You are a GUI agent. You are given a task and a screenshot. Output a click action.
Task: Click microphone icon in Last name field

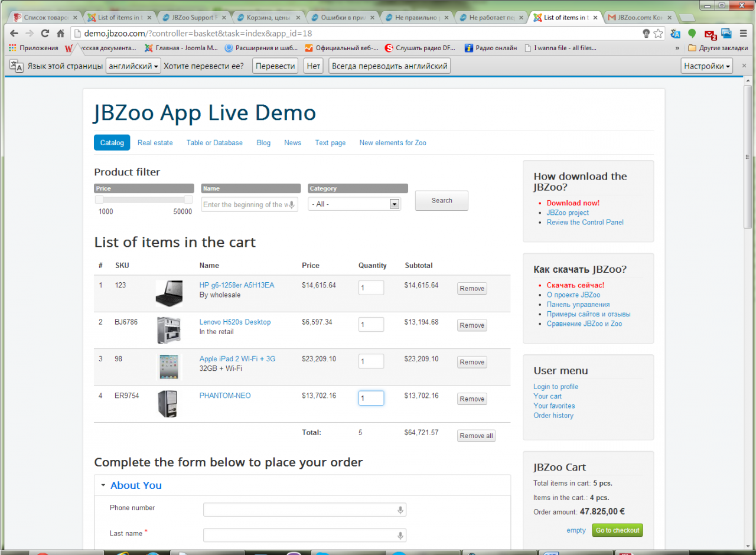coord(400,536)
